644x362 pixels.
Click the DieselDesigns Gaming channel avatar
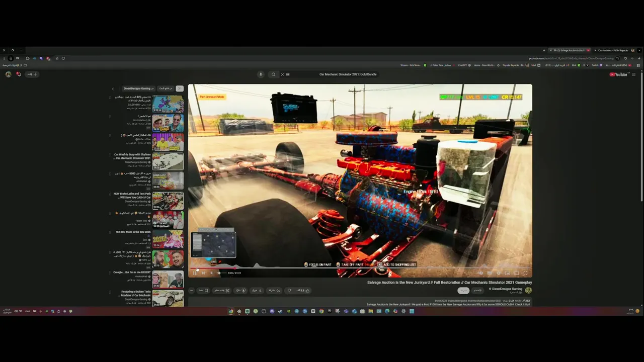[x=528, y=290]
